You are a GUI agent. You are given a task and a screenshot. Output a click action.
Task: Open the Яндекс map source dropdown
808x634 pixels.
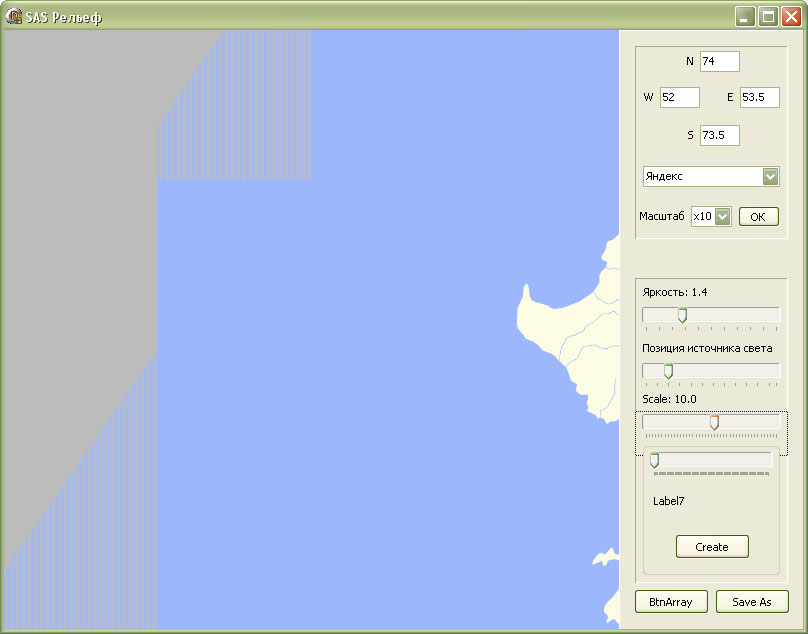click(x=770, y=177)
